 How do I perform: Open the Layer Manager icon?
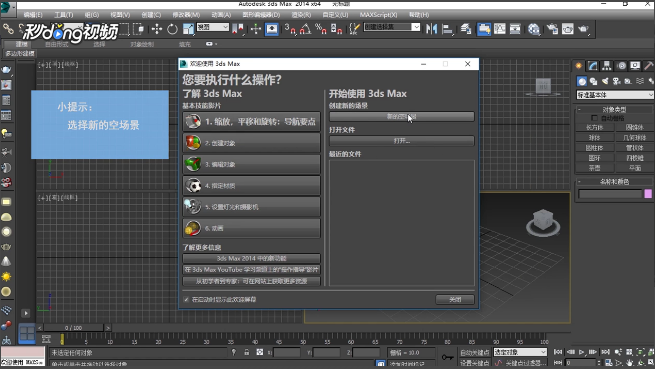[466, 29]
